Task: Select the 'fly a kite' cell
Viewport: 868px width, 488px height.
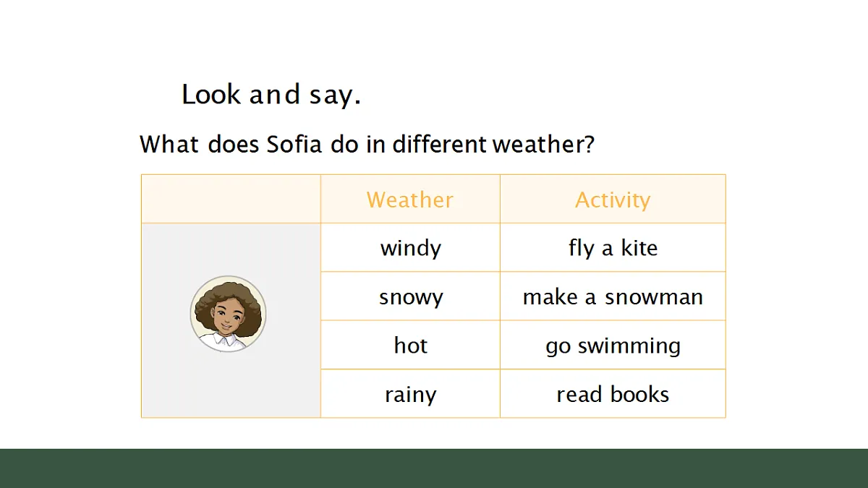Action: (x=613, y=248)
